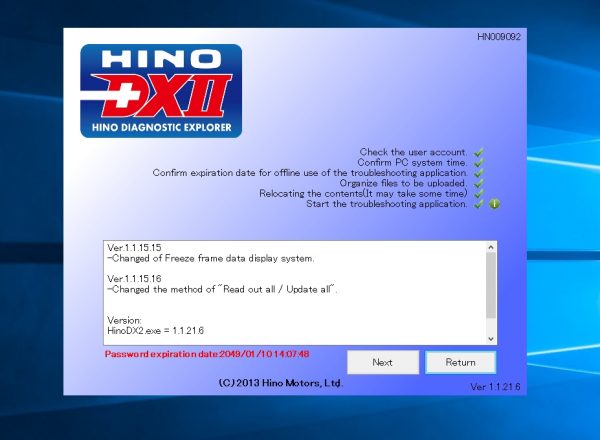Viewport: 600px width, 440px height.
Task: Click the 'Confirm PC system time.' text
Action: [x=412, y=162]
